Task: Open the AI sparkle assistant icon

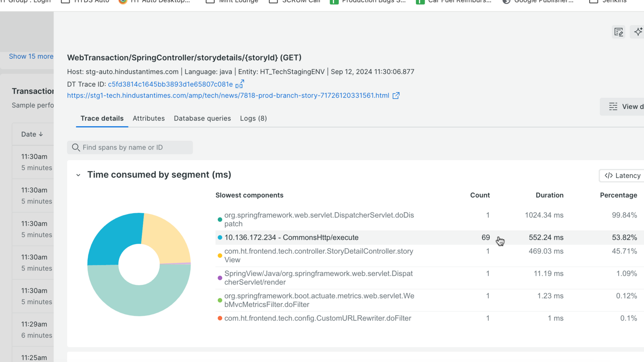Action: (x=638, y=32)
